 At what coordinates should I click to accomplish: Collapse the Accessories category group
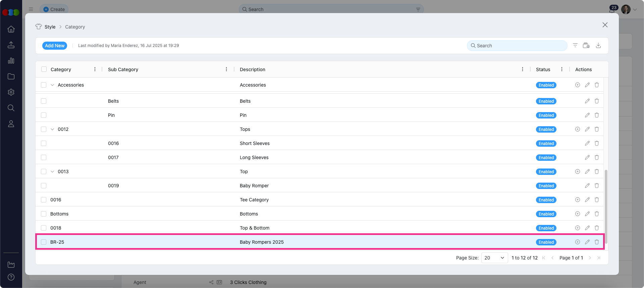click(52, 85)
